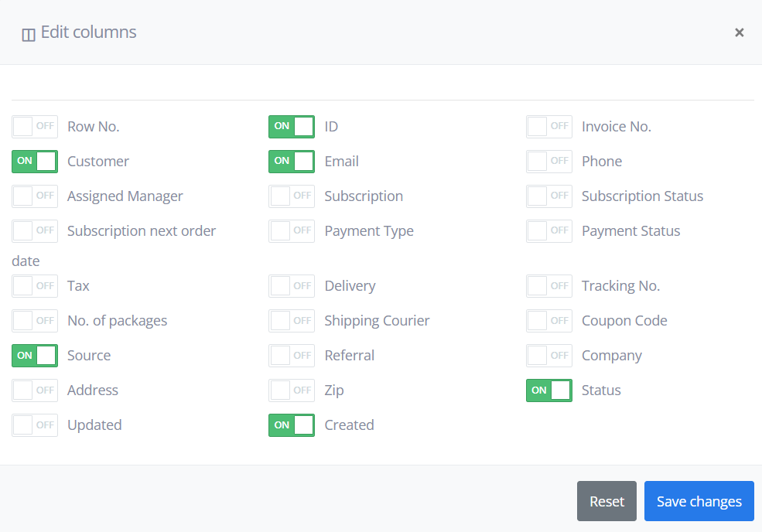Click the 'Edit columns' dialog title
Image resolution: width=762 pixels, height=532 pixels.
pos(88,32)
